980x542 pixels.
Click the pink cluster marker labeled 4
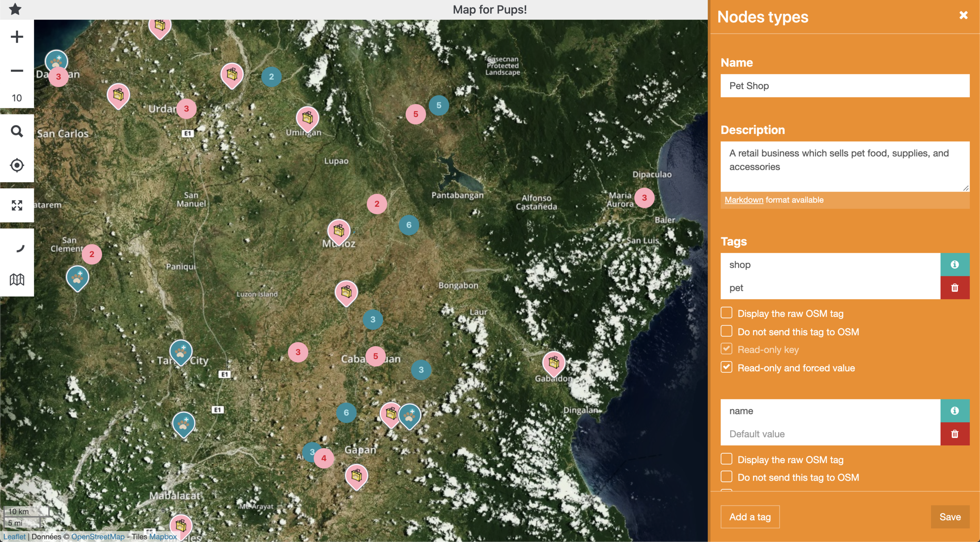click(x=323, y=458)
